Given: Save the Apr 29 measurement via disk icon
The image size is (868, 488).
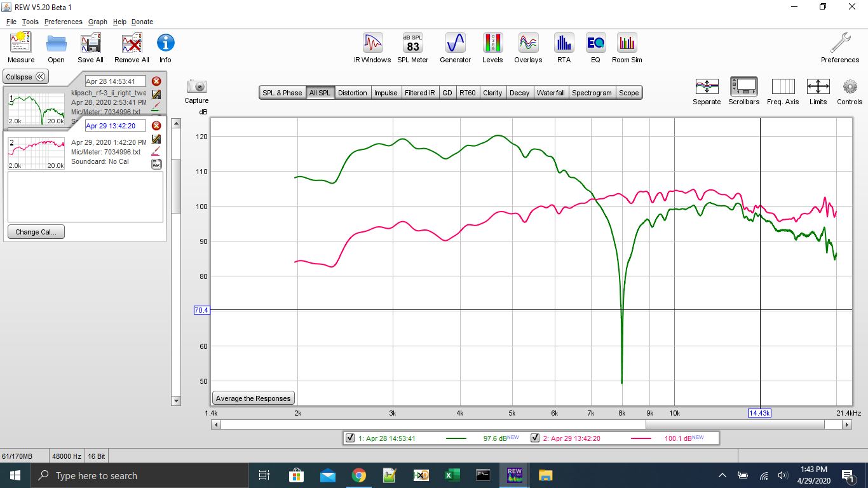Looking at the screenshot, I should 156,139.
